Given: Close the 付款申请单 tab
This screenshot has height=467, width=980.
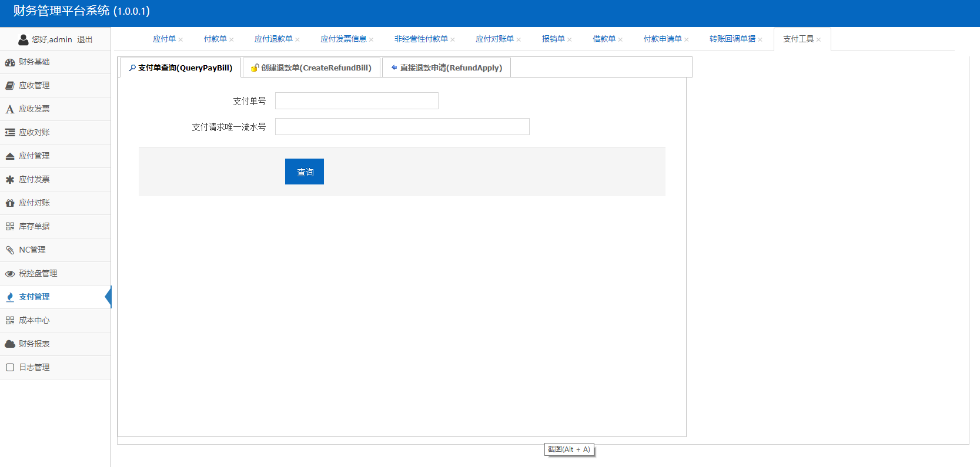Looking at the screenshot, I should point(687,40).
